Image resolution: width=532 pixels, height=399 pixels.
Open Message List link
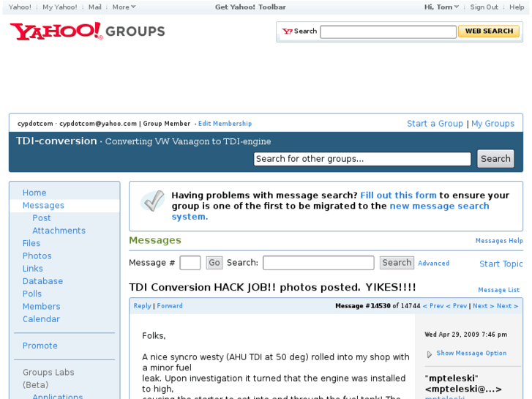[x=499, y=290]
